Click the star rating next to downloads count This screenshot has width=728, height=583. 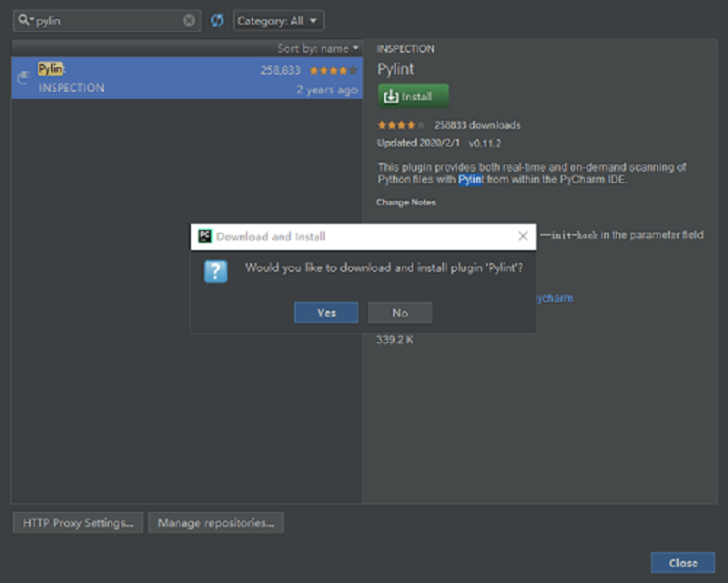click(400, 126)
